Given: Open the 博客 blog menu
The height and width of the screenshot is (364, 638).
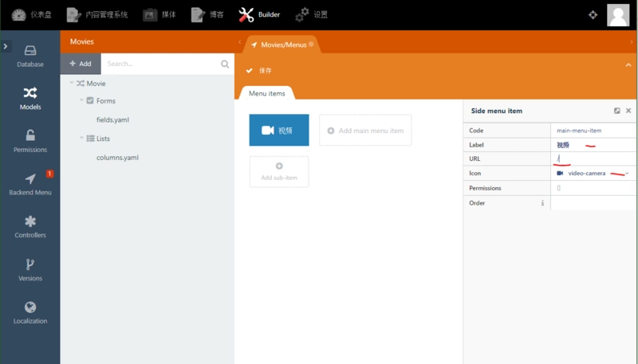Looking at the screenshot, I should (x=207, y=14).
